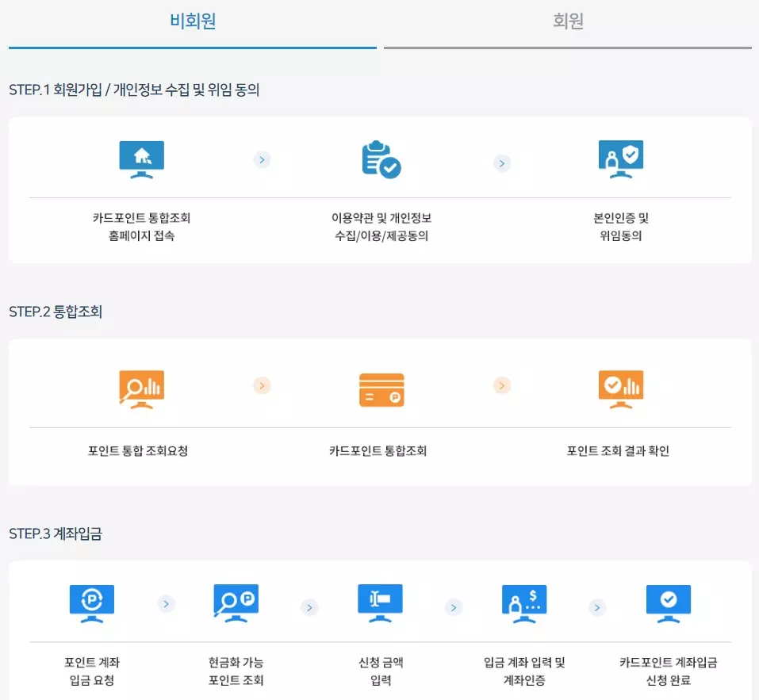Click the 신청 금액 입력 label
Screen dimensions: 759x700
coord(381,671)
